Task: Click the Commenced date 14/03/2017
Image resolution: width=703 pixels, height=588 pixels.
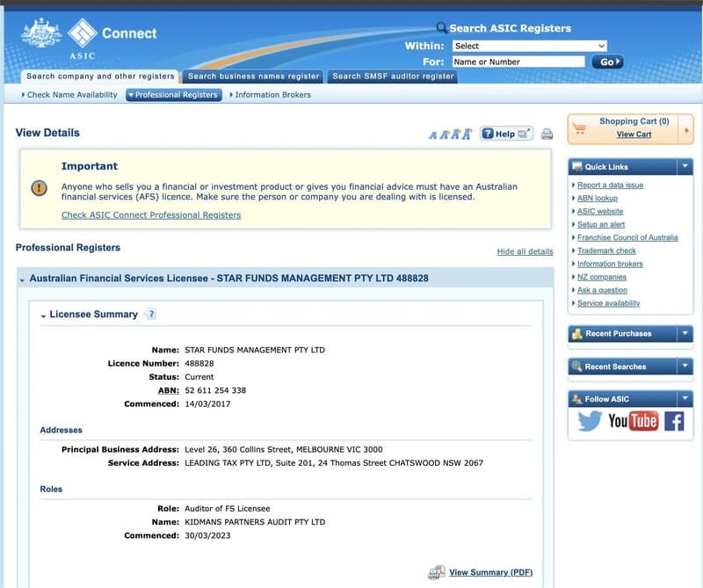Action: point(207,403)
